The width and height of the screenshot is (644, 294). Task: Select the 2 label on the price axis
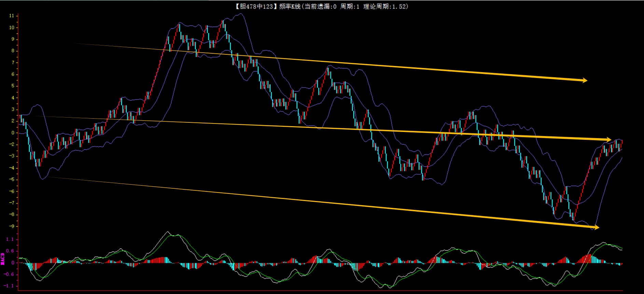click(13, 121)
